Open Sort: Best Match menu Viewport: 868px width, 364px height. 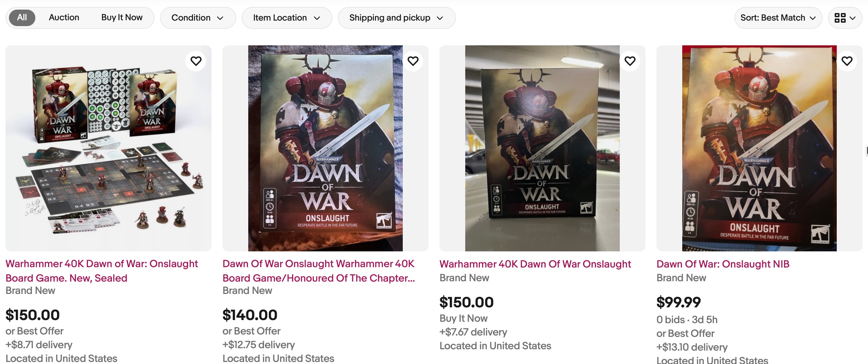pos(778,18)
